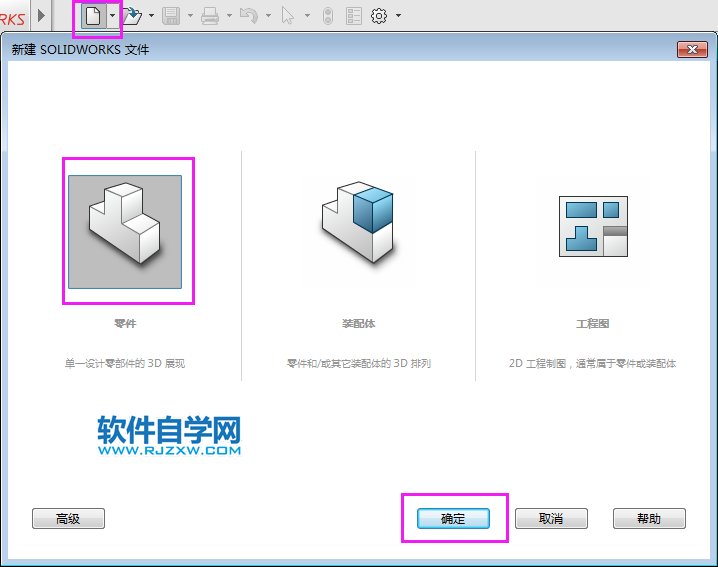The image size is (718, 567).
Task: Select the 装配体 assembly template icon
Action: click(x=358, y=223)
